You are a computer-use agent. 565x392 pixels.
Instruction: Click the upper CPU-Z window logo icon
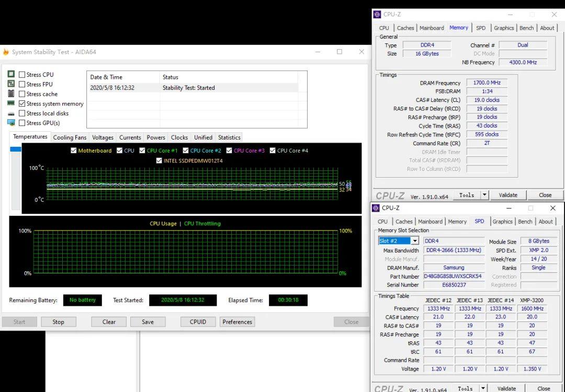tap(377, 15)
